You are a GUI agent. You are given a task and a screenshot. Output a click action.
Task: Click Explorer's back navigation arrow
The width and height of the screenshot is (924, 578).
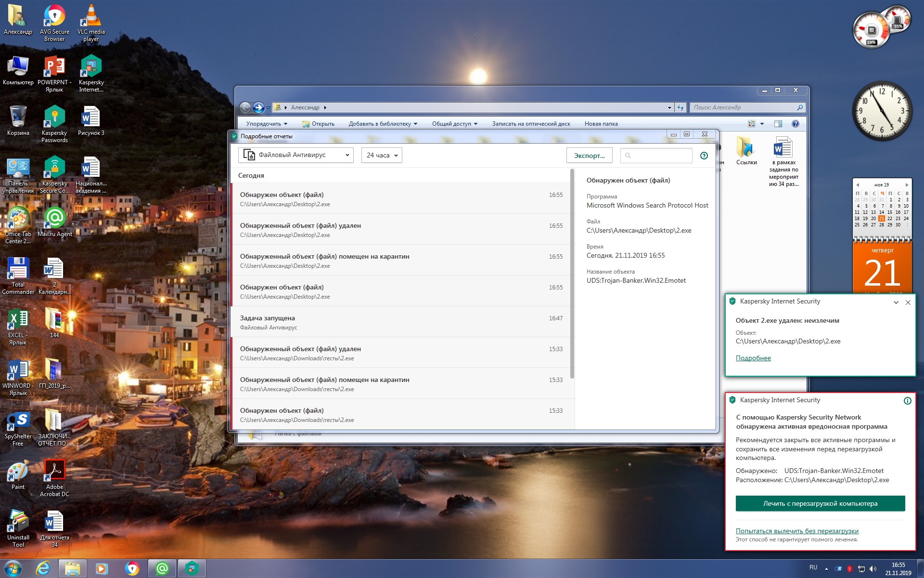point(245,107)
